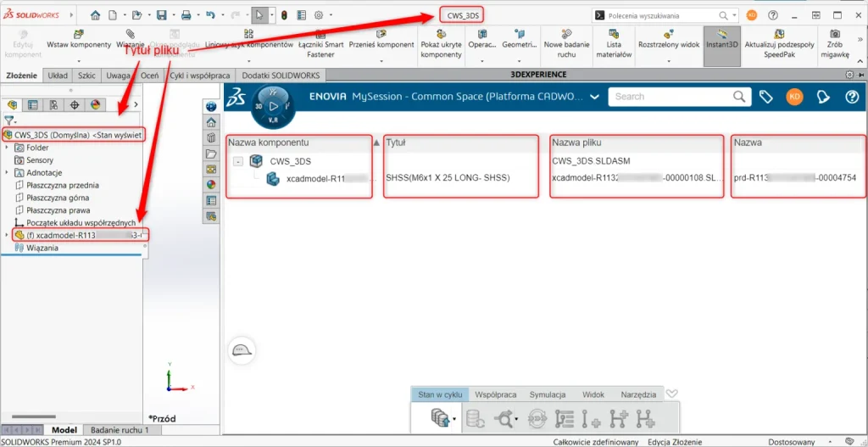The image size is (868, 447).
Task: Open the dropdown under Wstaw komponenty
Action: 79,61
